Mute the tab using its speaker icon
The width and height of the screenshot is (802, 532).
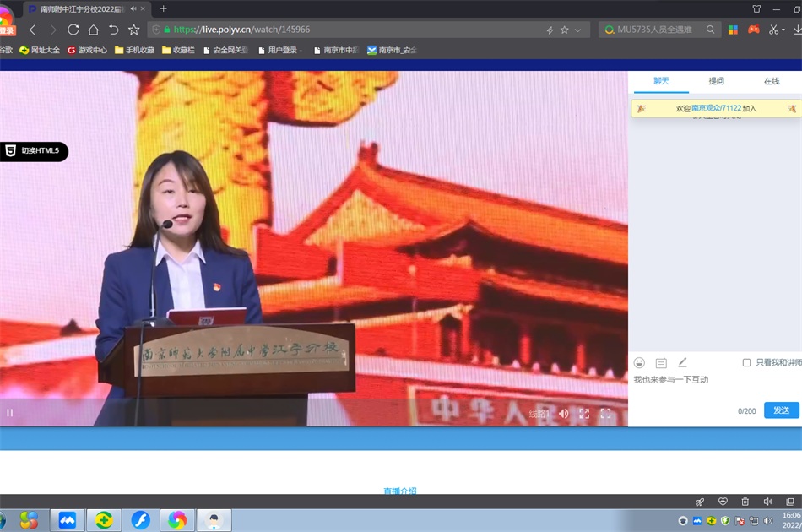133,8
